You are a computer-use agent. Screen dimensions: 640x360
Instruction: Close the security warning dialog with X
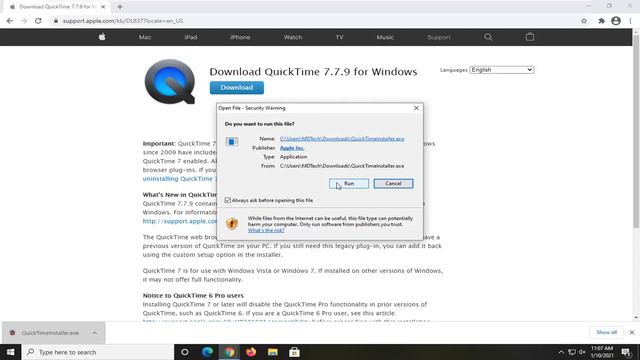416,108
